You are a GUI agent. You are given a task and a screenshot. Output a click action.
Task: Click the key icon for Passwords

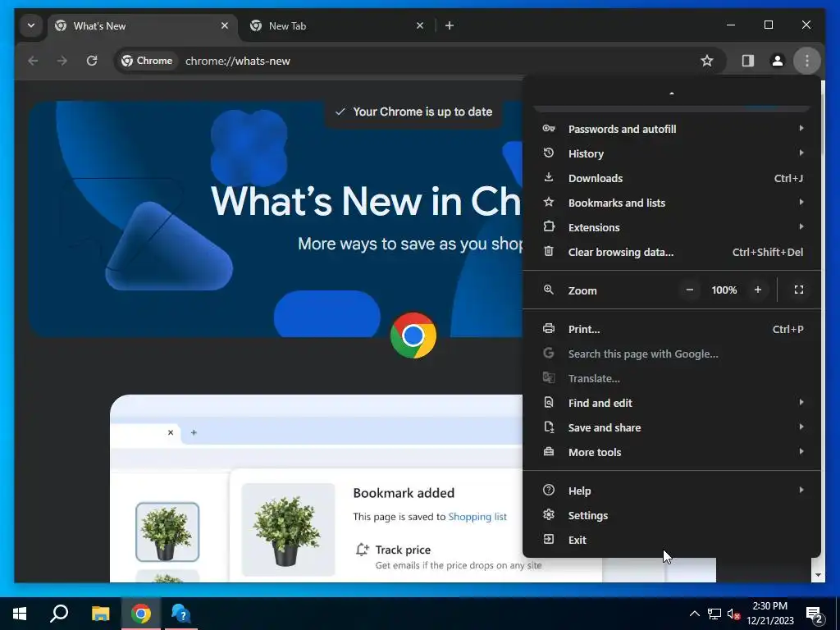549,129
